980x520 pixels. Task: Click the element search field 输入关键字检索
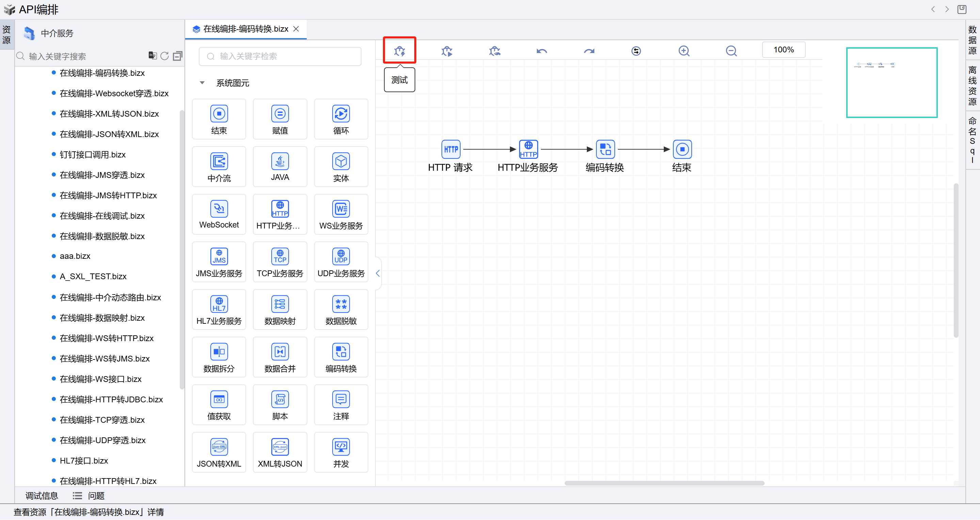point(279,56)
